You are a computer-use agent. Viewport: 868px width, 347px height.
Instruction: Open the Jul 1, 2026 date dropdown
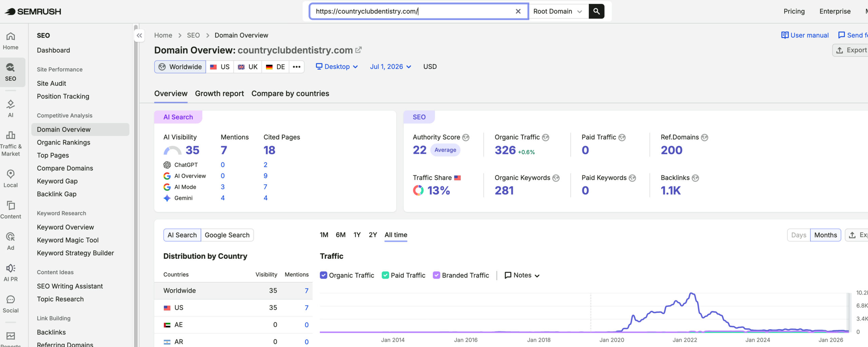click(x=391, y=67)
